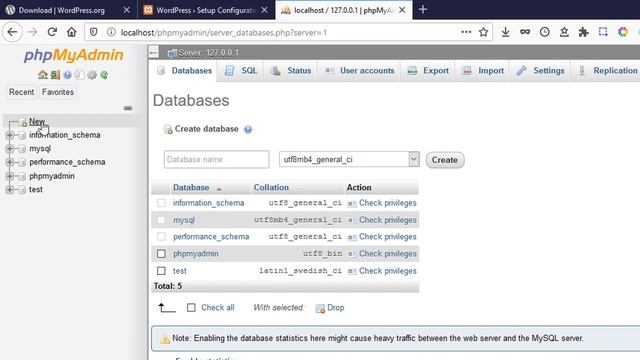Click browser back arrow
Viewport: 640px width, 360px height.
tap(12, 32)
